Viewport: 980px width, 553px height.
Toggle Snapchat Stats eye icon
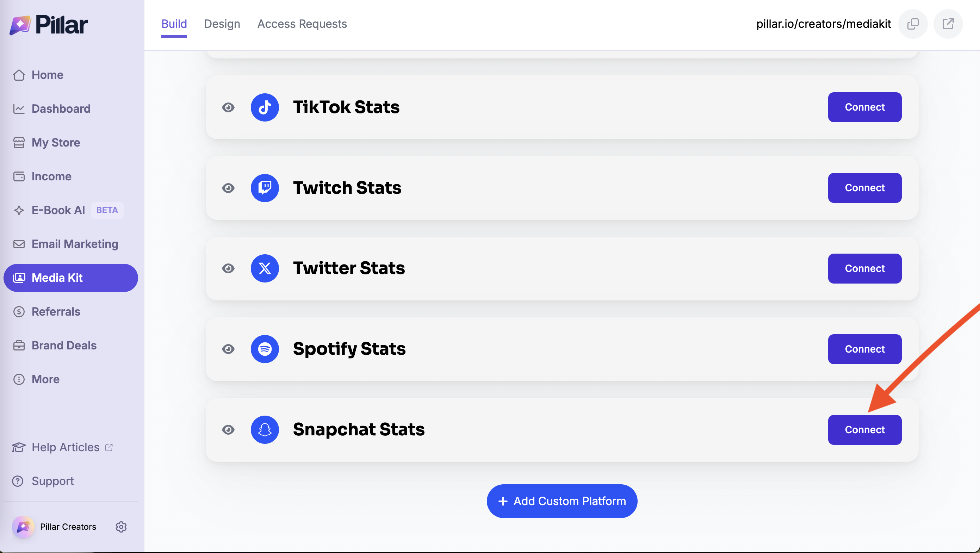tap(228, 430)
